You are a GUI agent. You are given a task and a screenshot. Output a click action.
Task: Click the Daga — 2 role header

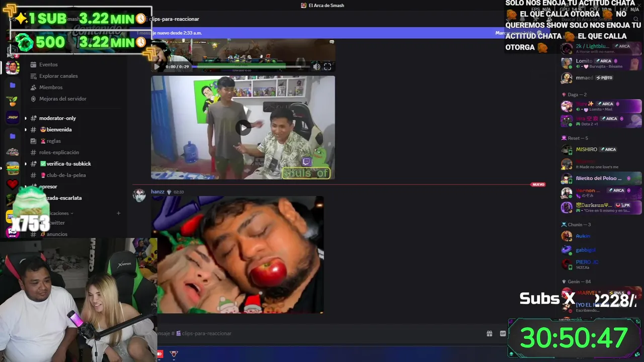click(577, 95)
